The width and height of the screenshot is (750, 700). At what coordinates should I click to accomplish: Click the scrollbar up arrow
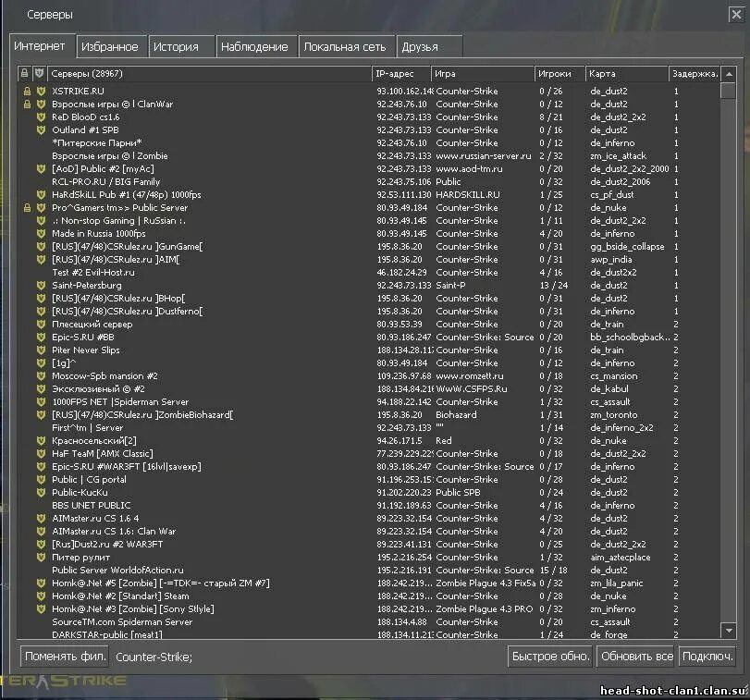729,74
